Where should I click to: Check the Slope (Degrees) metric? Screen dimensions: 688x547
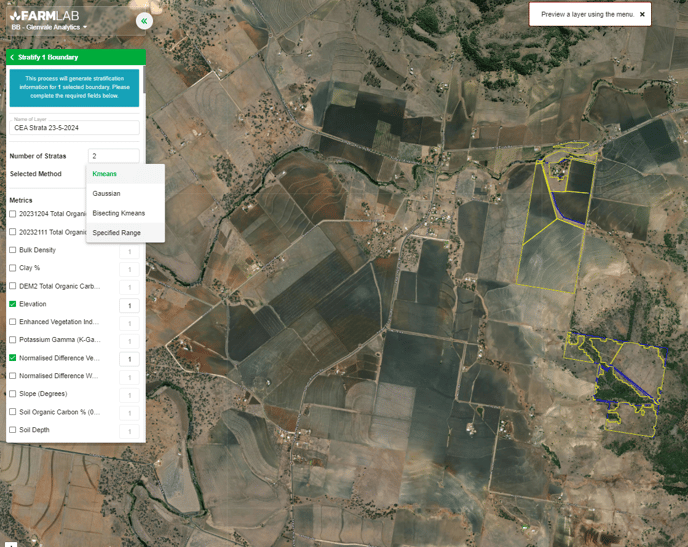click(13, 394)
